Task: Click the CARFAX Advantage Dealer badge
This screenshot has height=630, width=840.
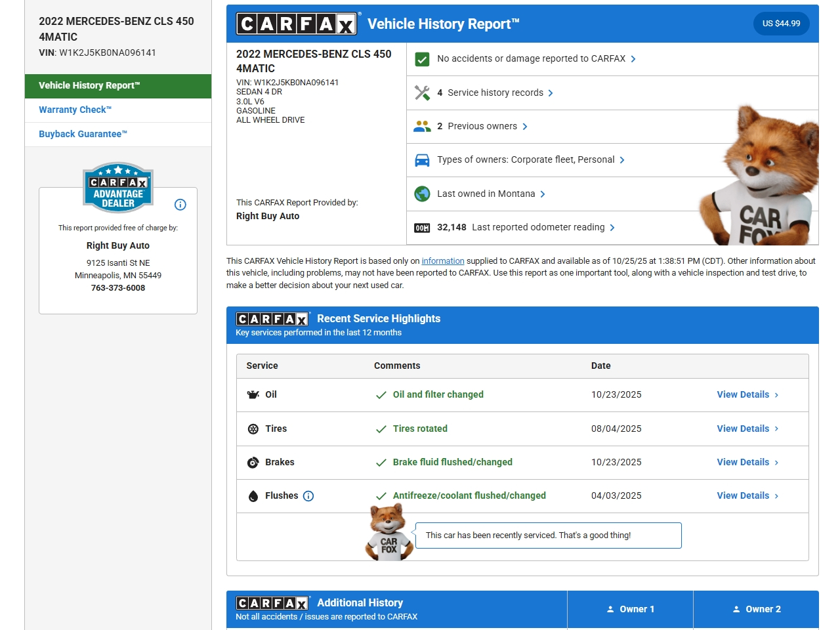Action: [x=118, y=188]
